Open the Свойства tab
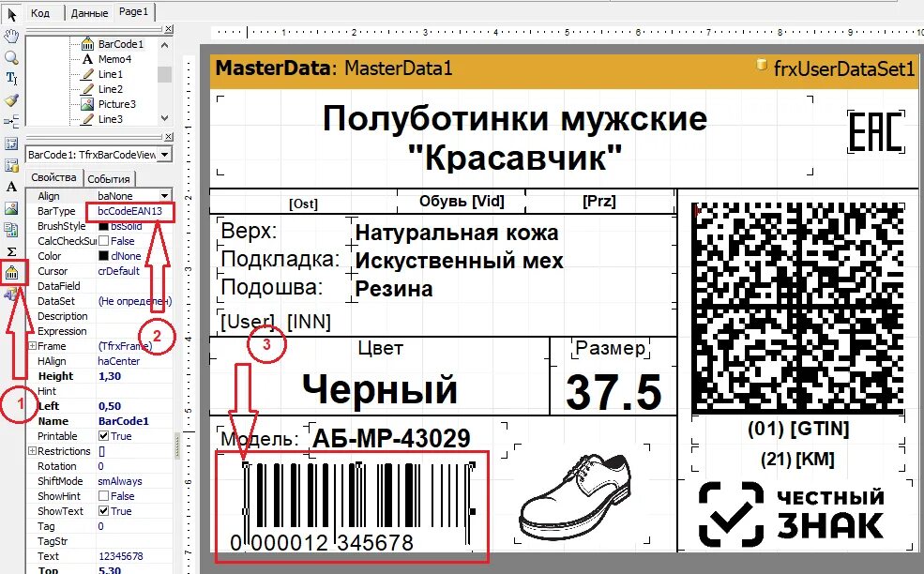 [x=53, y=177]
